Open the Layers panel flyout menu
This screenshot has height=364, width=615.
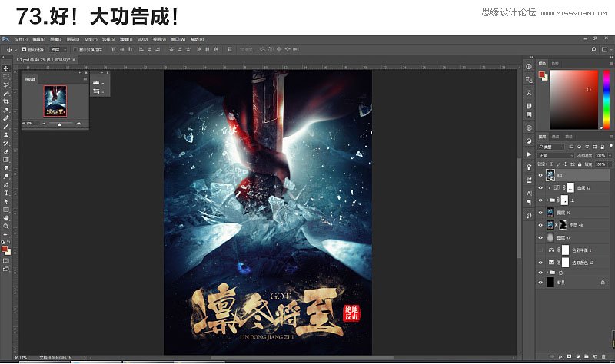(610, 137)
